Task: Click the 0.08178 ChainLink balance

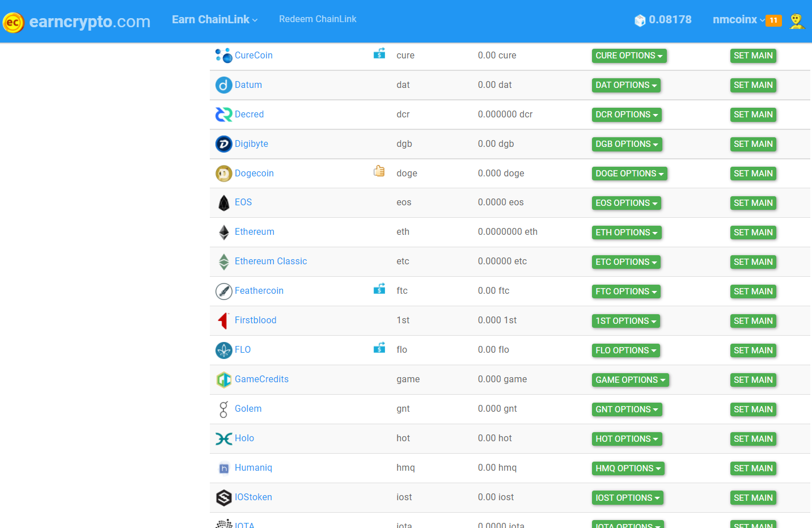Action: pos(670,20)
